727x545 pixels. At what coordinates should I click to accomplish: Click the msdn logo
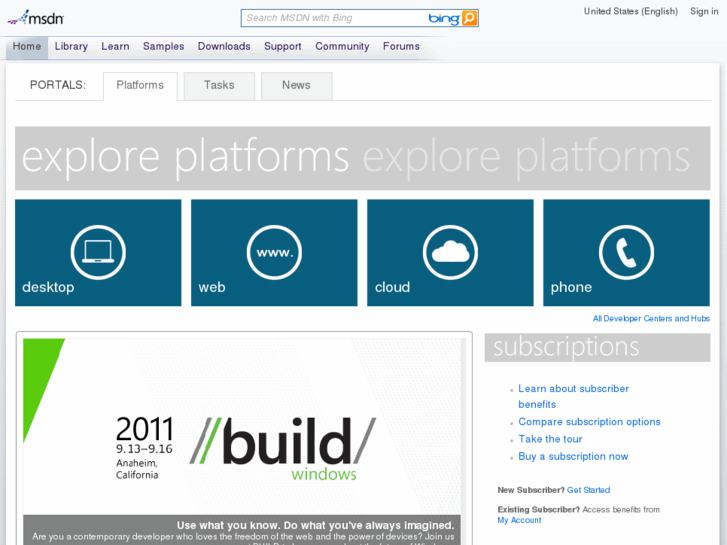tap(36, 18)
